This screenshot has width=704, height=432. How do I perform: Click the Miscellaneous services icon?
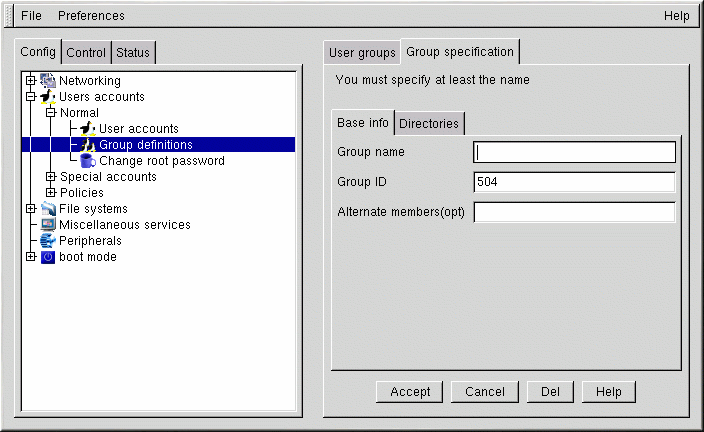pos(48,225)
